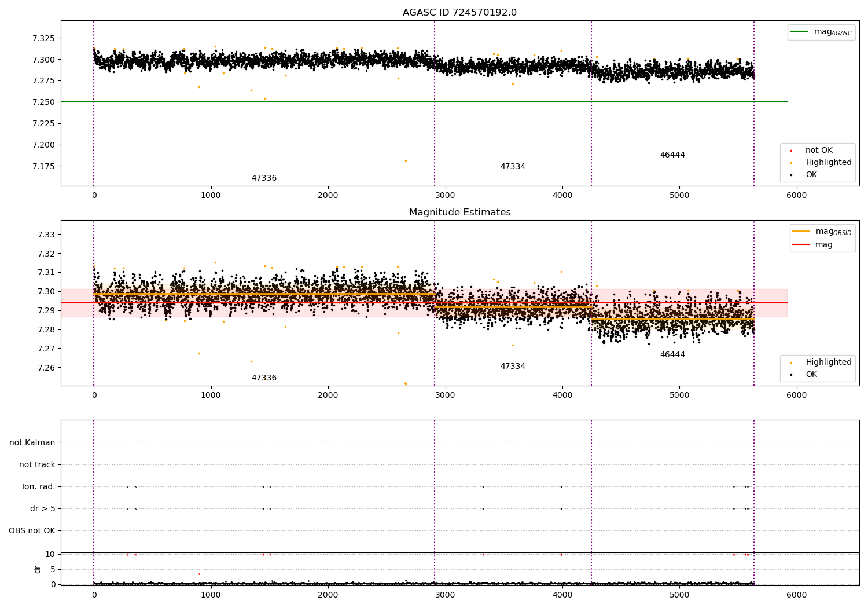Click the 47336 label in the middle plot

pos(264,378)
